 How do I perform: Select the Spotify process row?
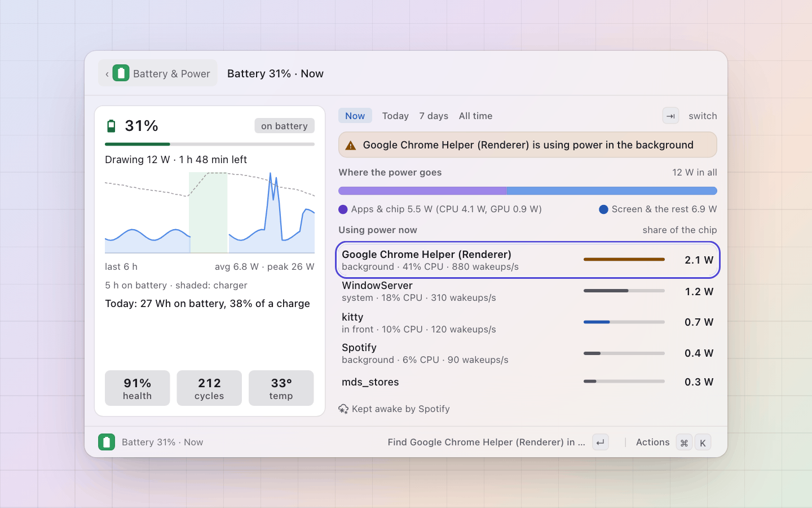point(528,353)
